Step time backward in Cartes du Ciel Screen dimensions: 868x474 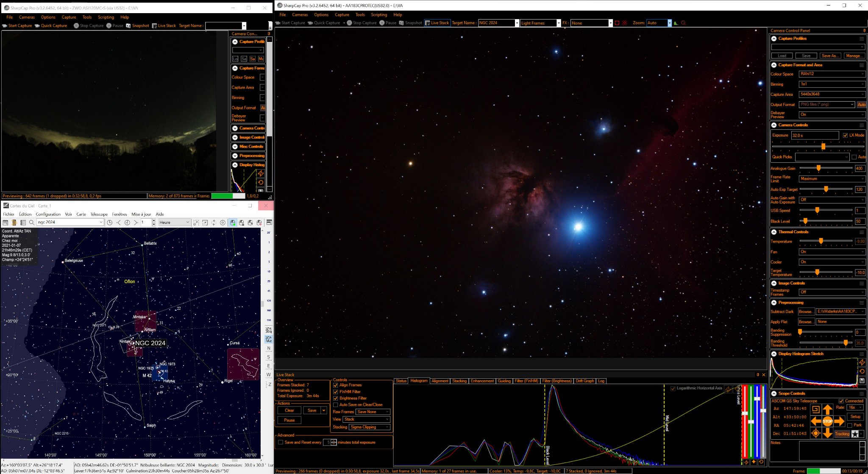coord(119,222)
